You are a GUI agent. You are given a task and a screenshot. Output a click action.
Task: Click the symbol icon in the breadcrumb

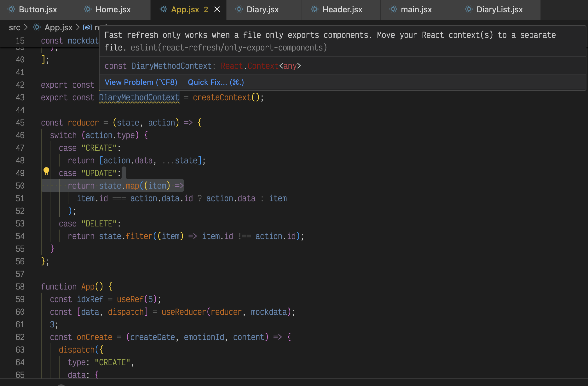pyautogui.click(x=87, y=27)
